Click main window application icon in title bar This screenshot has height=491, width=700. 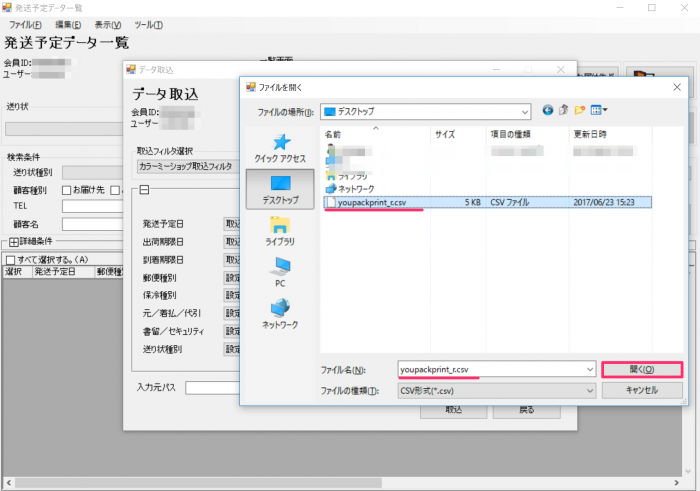(x=7, y=7)
